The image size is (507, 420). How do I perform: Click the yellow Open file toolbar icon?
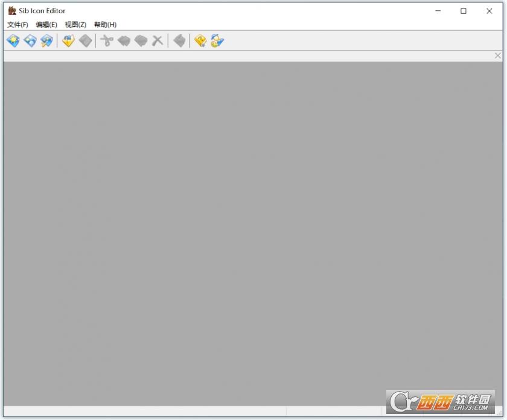68,41
